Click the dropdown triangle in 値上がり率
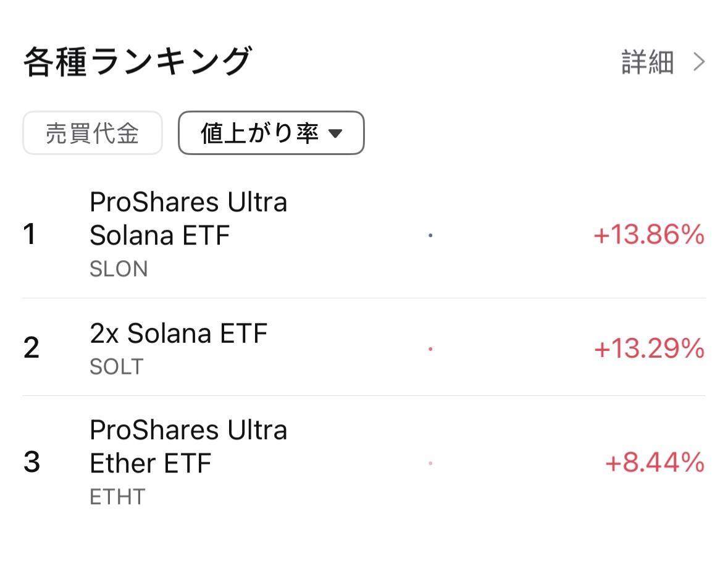The image size is (728, 585). click(x=335, y=134)
